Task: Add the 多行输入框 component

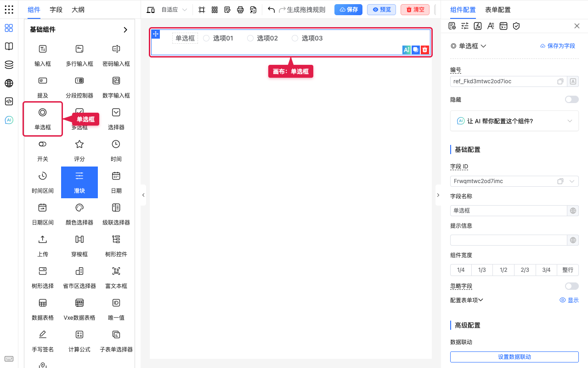Action: [79, 55]
